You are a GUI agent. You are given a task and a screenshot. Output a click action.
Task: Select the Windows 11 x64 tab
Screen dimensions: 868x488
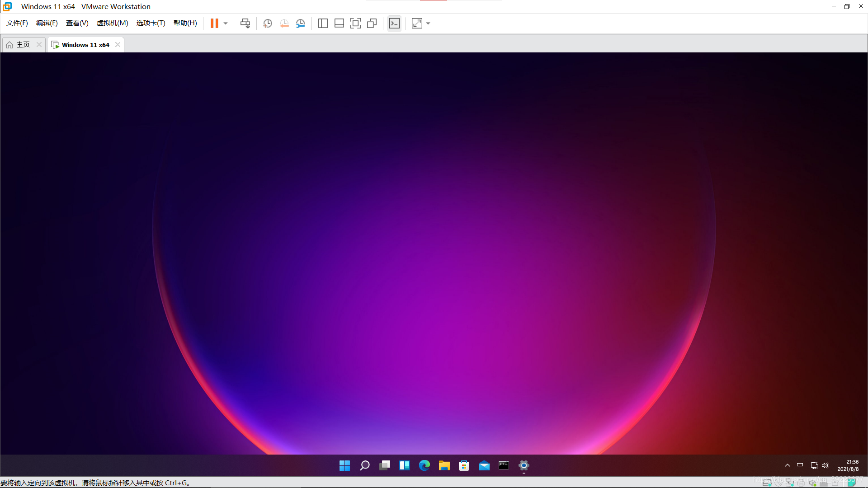click(x=85, y=45)
